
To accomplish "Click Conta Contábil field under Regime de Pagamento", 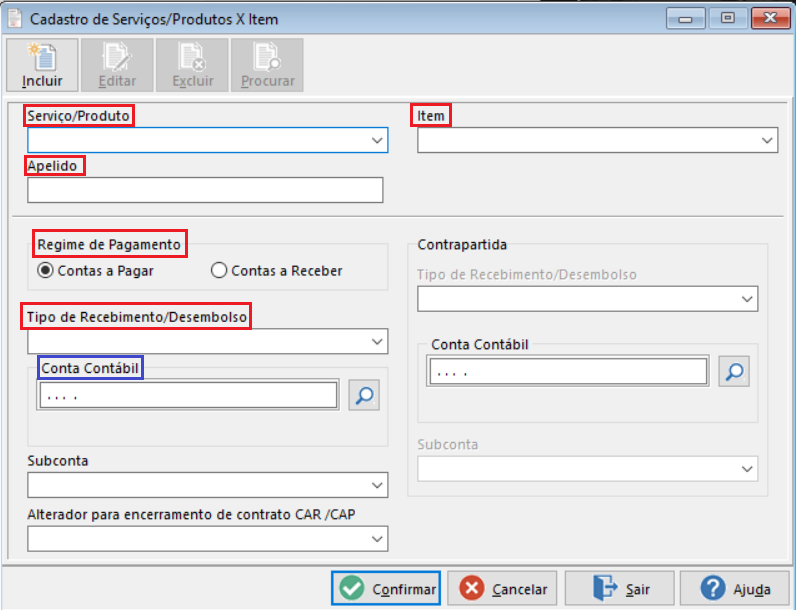I will pyautogui.click(x=188, y=395).
